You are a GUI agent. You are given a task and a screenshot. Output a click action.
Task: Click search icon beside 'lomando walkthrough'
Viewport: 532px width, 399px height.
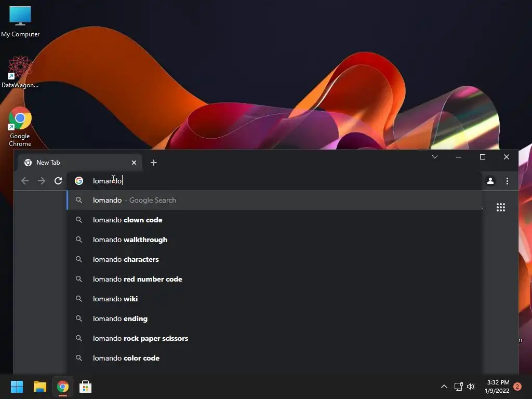(79, 240)
